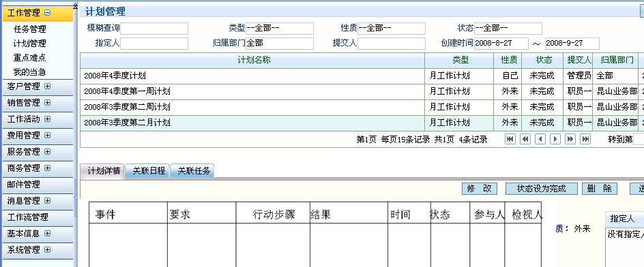Viewport: 644px width, 267px height.
Task: Open 任务管理 in sidebar
Action: tap(29, 29)
